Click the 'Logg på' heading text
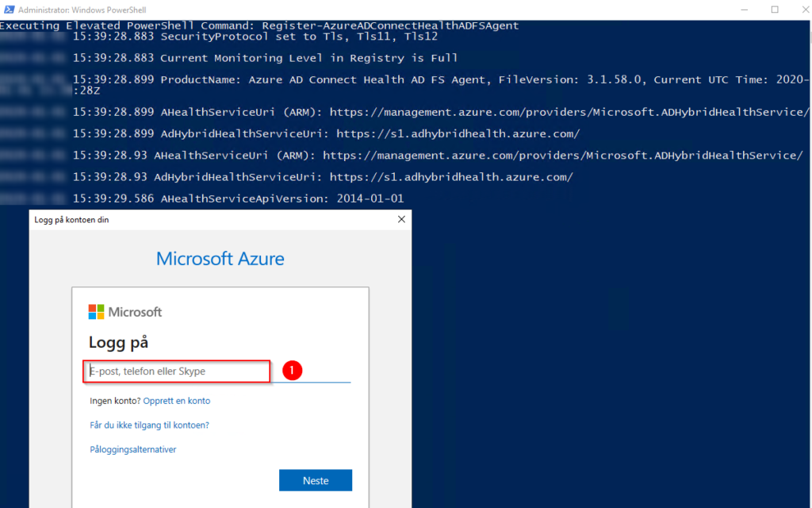812x508 pixels. (119, 342)
